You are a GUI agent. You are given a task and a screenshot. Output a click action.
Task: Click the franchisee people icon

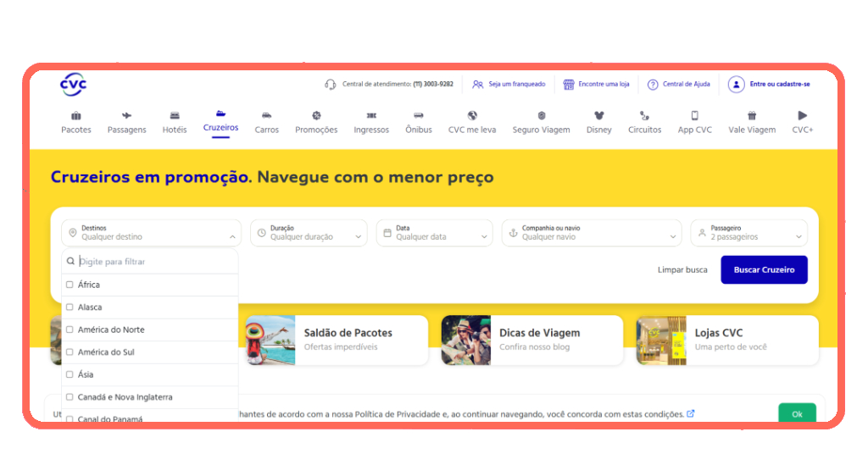click(x=478, y=85)
